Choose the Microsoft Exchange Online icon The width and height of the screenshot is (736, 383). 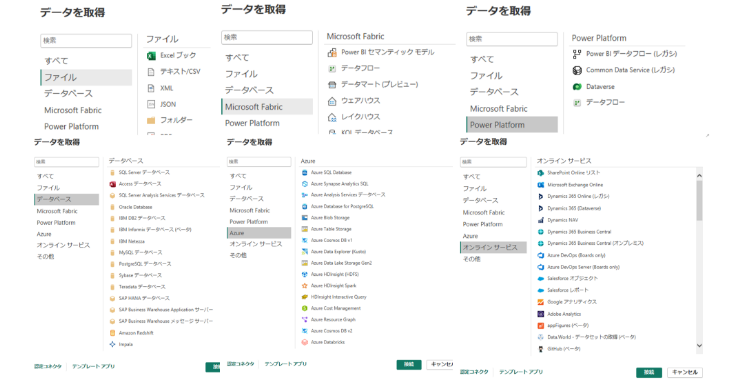click(541, 185)
